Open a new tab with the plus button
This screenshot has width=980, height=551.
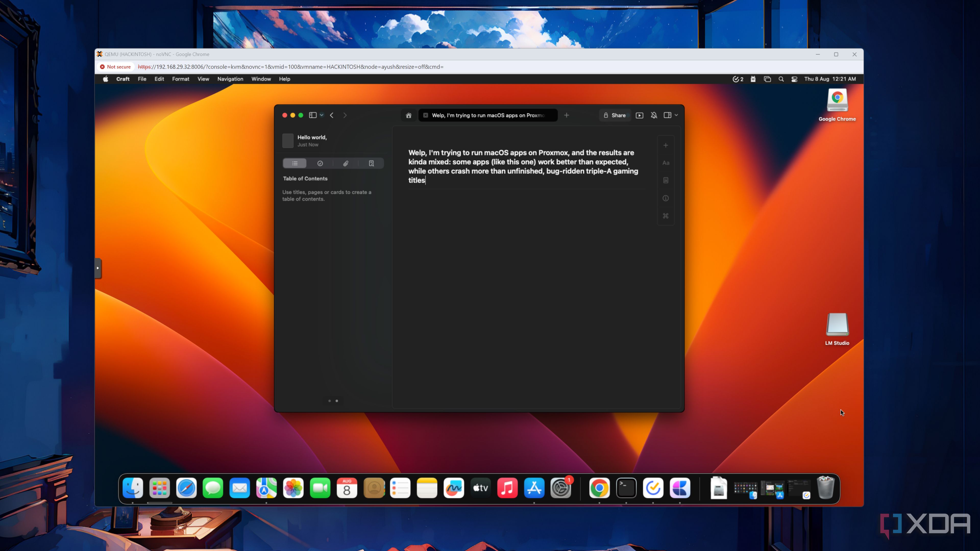click(x=567, y=115)
